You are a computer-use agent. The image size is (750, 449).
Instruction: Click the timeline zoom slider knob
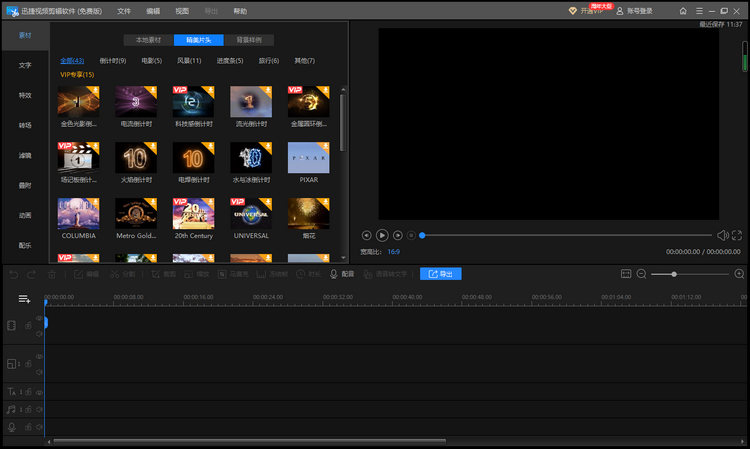pyautogui.click(x=674, y=274)
